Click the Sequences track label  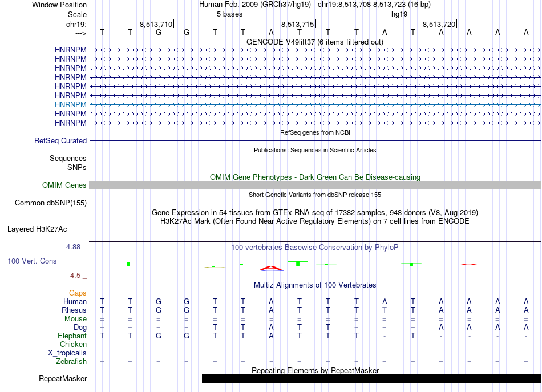click(x=68, y=158)
